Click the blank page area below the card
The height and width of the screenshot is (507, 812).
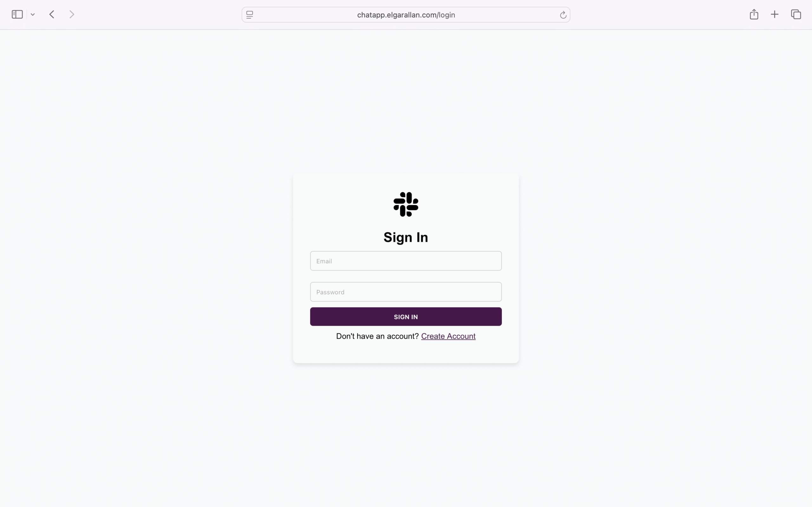pos(406,436)
